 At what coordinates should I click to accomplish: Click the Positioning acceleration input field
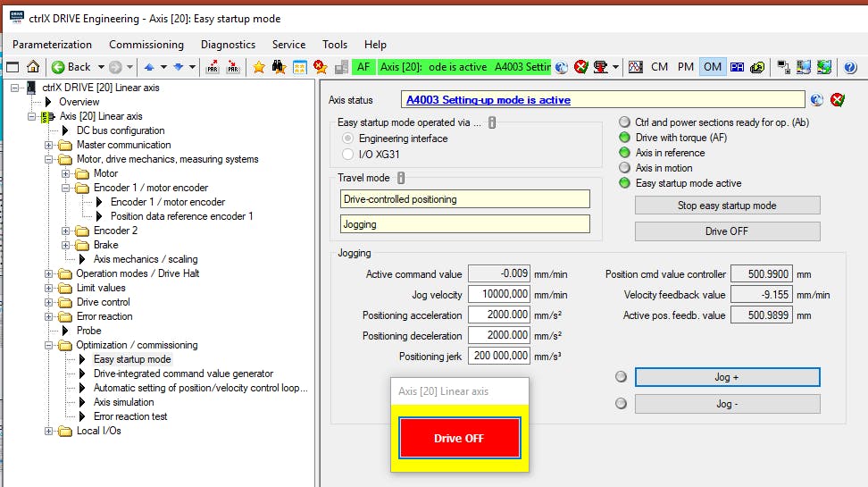[x=499, y=315]
